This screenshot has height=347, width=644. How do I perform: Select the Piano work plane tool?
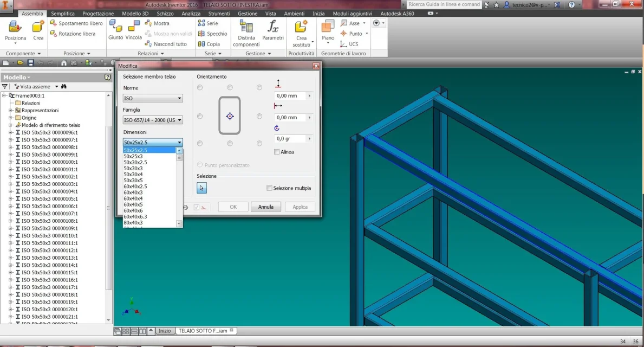(328, 31)
